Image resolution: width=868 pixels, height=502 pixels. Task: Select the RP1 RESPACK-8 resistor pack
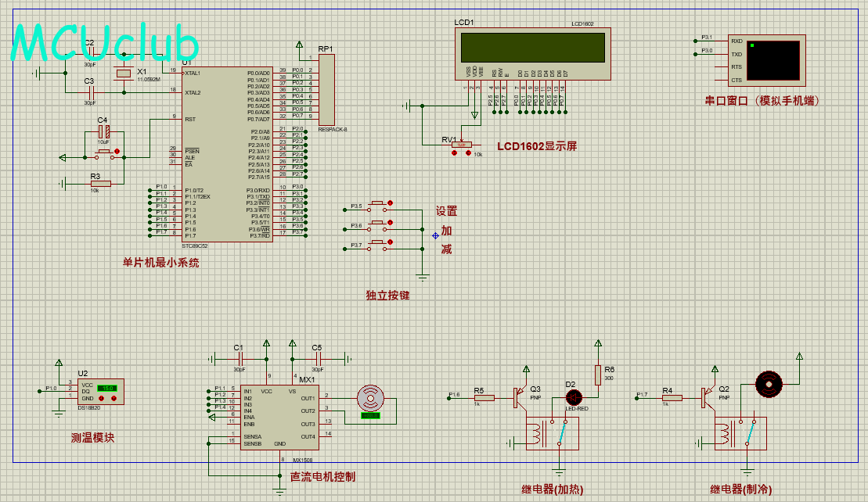[x=326, y=90]
